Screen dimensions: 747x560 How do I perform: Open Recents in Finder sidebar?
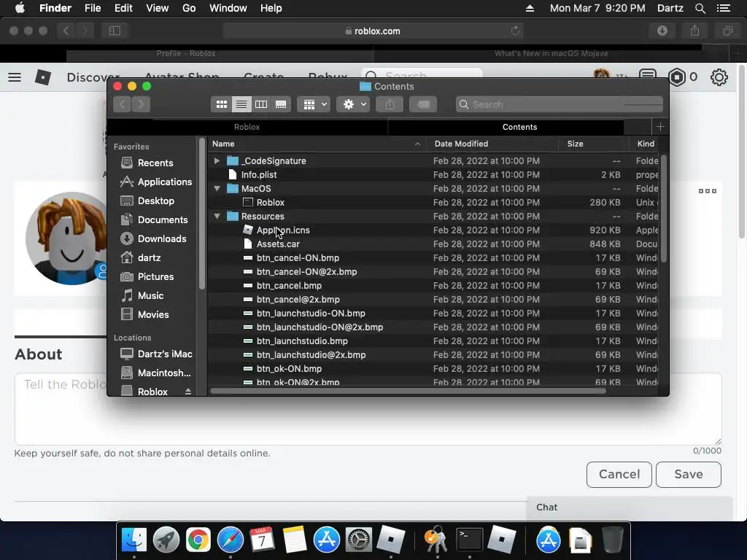pos(155,163)
